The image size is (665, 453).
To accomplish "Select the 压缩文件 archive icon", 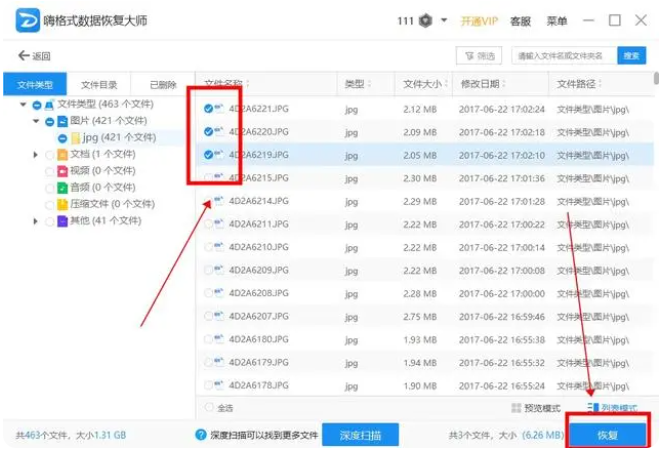I will [x=62, y=204].
